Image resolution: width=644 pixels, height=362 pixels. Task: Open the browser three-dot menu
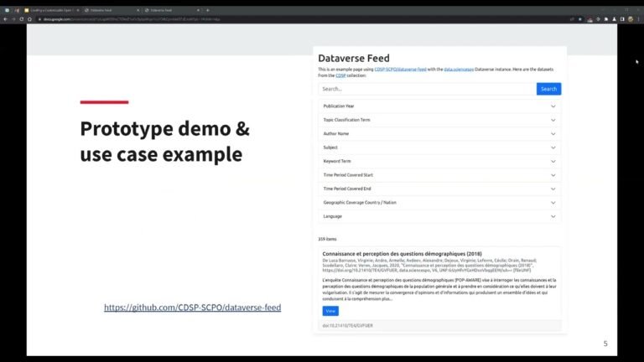click(638, 18)
